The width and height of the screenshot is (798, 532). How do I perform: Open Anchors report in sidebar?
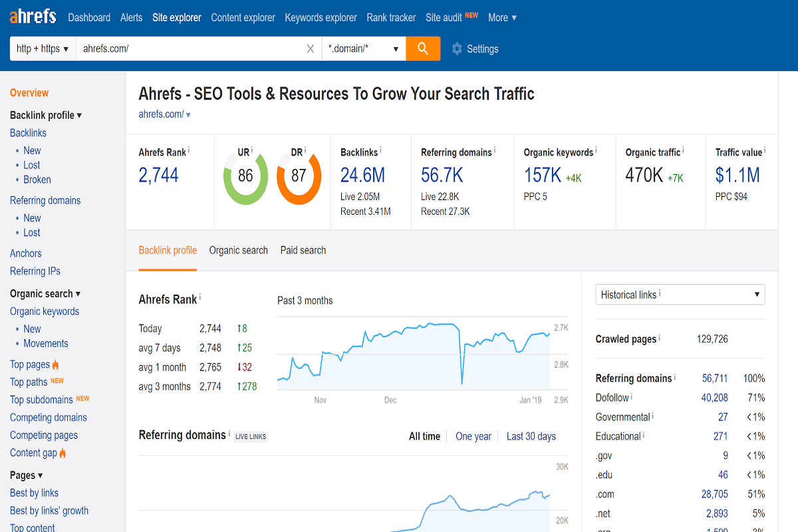pos(26,253)
